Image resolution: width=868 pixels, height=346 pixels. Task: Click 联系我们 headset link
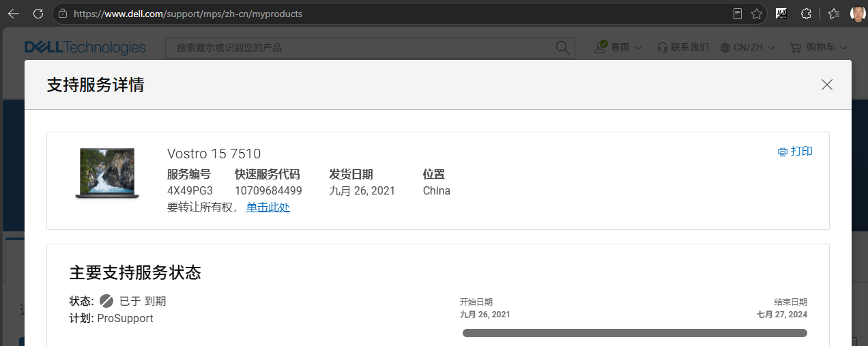tap(683, 47)
